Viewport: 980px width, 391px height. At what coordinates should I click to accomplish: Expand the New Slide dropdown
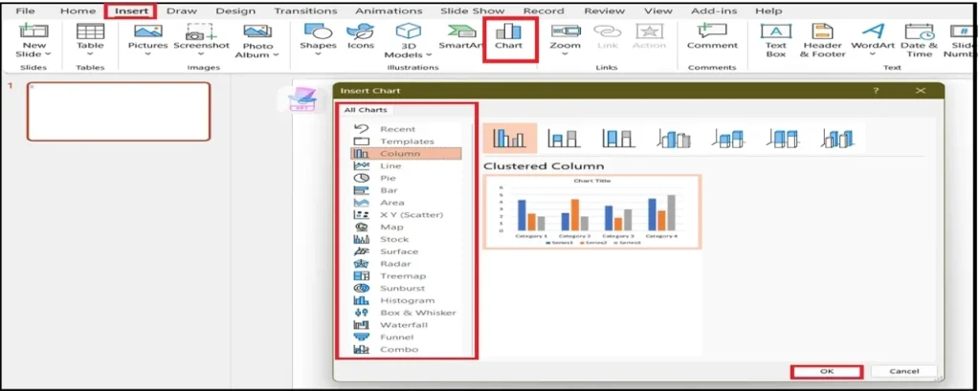click(33, 55)
